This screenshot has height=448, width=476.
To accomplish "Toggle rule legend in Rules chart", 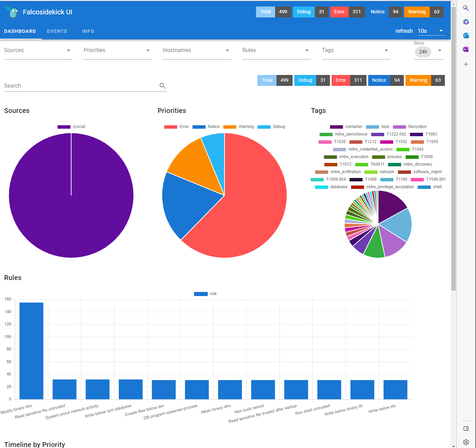I will pos(205,294).
